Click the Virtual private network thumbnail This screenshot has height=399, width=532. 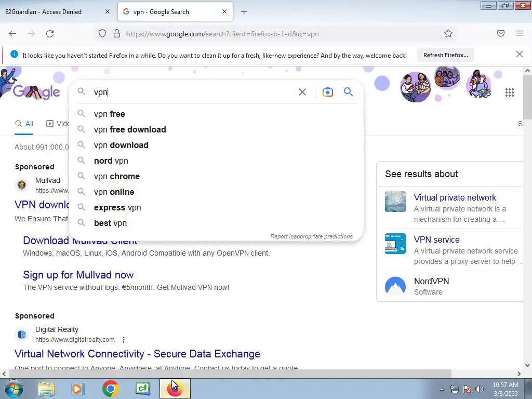395,202
